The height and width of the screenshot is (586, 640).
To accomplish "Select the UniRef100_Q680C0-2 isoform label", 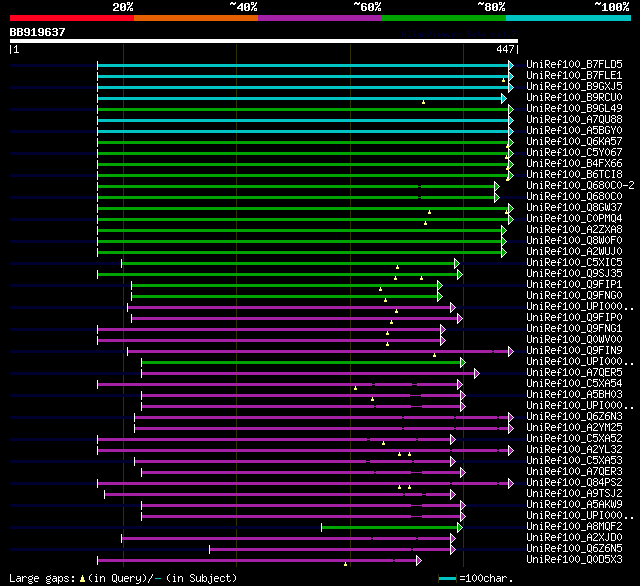I will click(x=580, y=186).
